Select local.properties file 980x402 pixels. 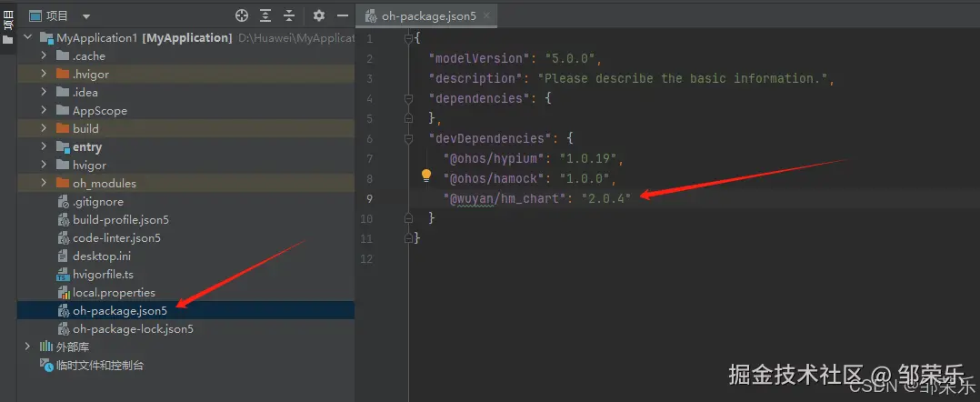tap(114, 292)
